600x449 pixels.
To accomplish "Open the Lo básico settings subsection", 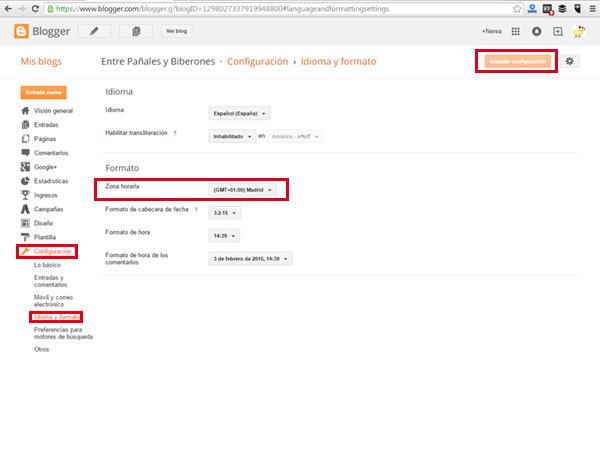I will point(47,265).
